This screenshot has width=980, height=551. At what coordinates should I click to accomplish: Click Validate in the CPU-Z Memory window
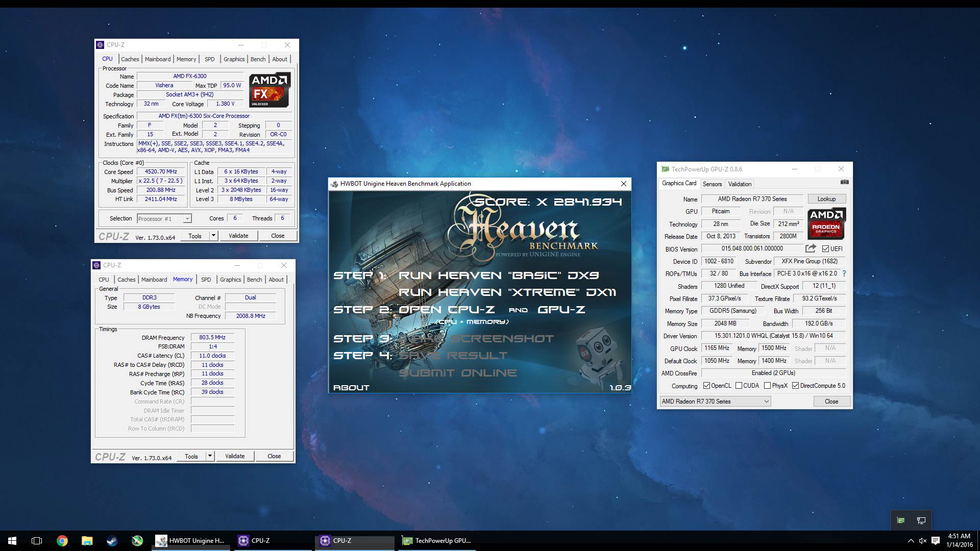[235, 456]
